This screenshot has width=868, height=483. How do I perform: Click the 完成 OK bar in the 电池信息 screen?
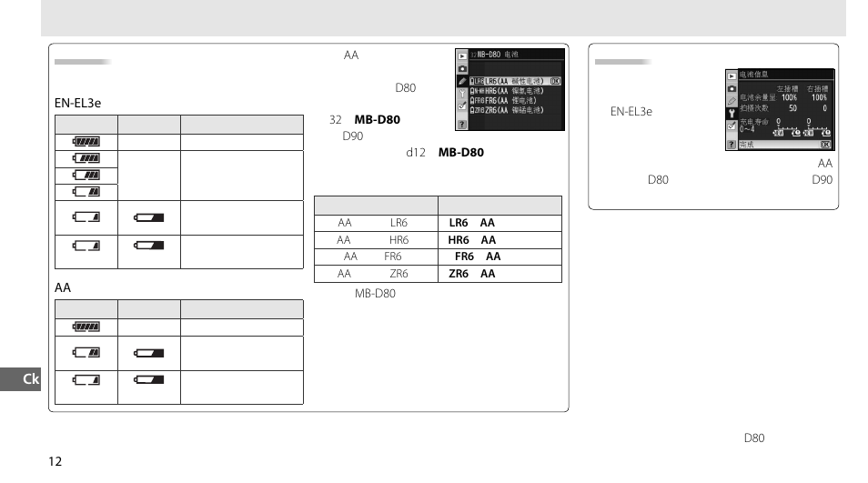pos(785,145)
